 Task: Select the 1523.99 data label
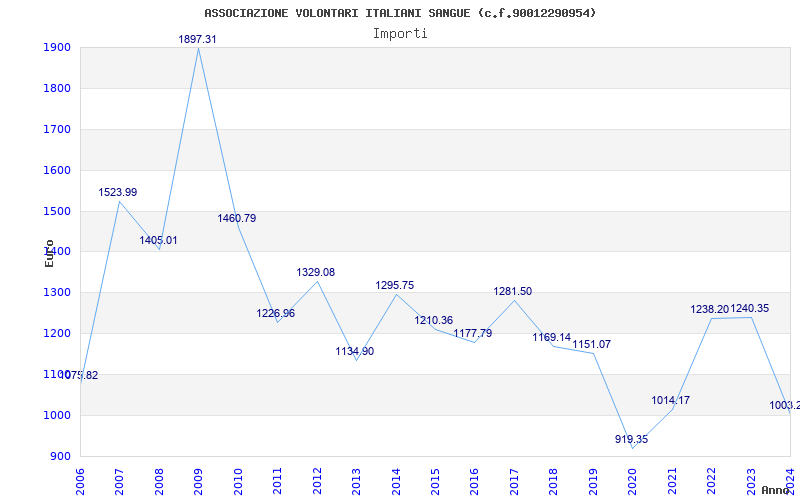tap(118, 192)
